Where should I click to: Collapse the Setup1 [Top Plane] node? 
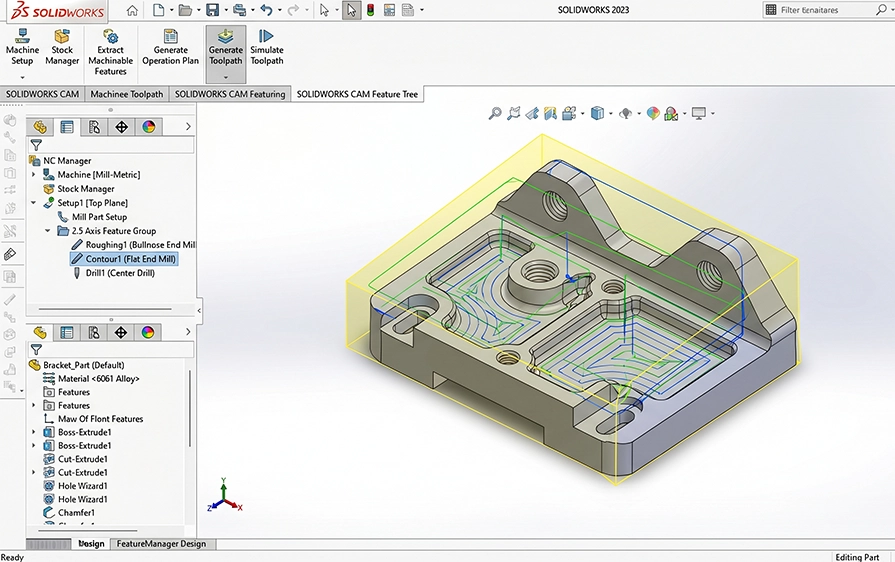[x=33, y=203]
